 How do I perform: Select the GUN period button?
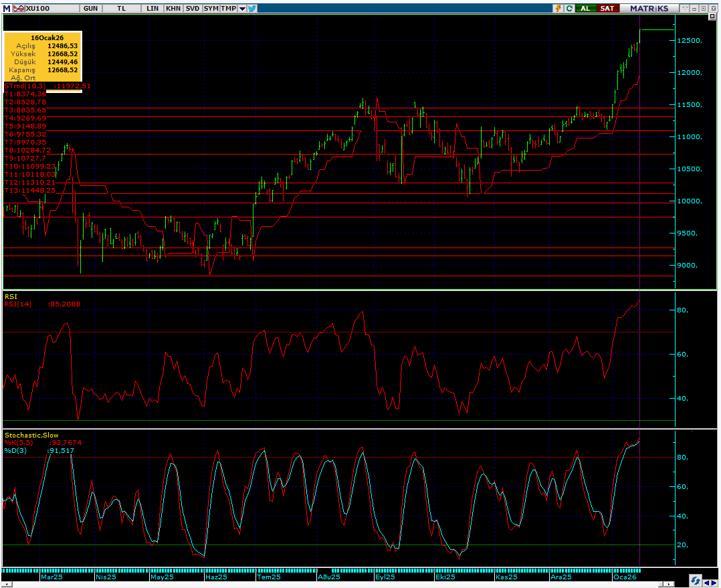click(x=90, y=8)
